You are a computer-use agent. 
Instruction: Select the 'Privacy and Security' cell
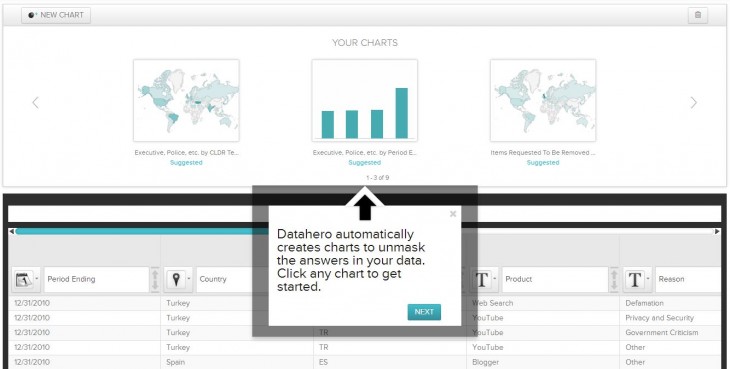point(670,318)
